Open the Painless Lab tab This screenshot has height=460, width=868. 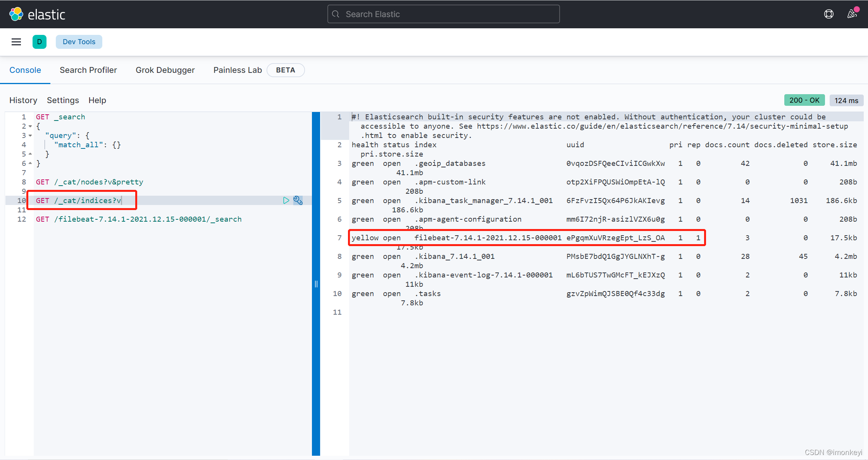point(238,70)
